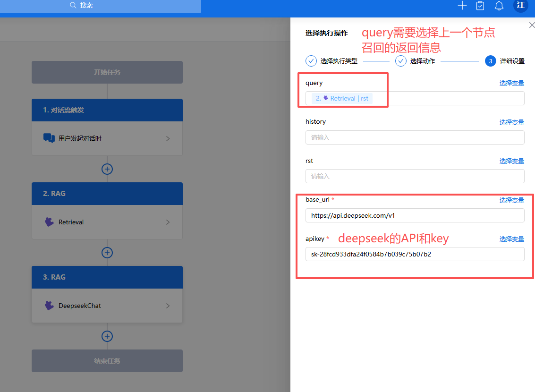Expand the 用户发起对话时 chevron
This screenshot has width=535, height=392.
168,138
